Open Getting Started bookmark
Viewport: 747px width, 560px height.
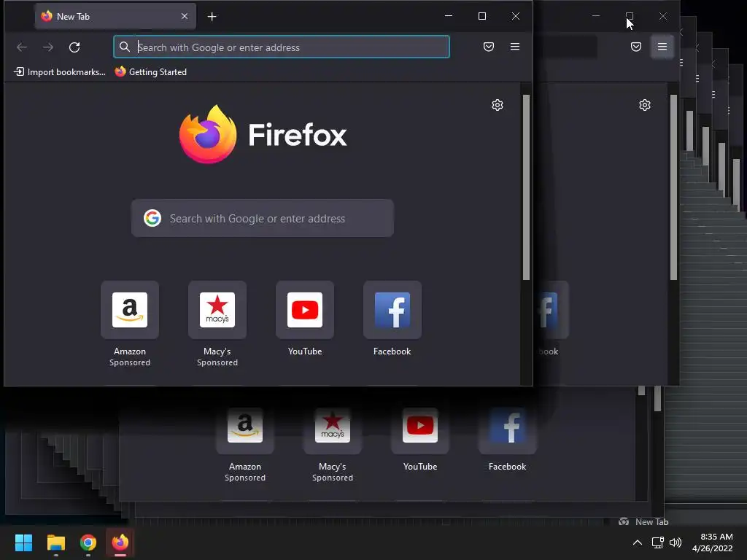(x=150, y=72)
